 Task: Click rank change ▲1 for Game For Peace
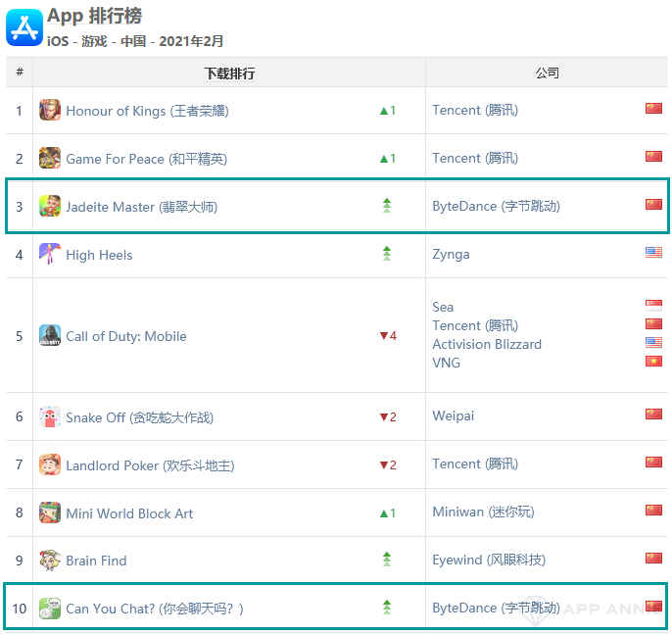click(388, 159)
